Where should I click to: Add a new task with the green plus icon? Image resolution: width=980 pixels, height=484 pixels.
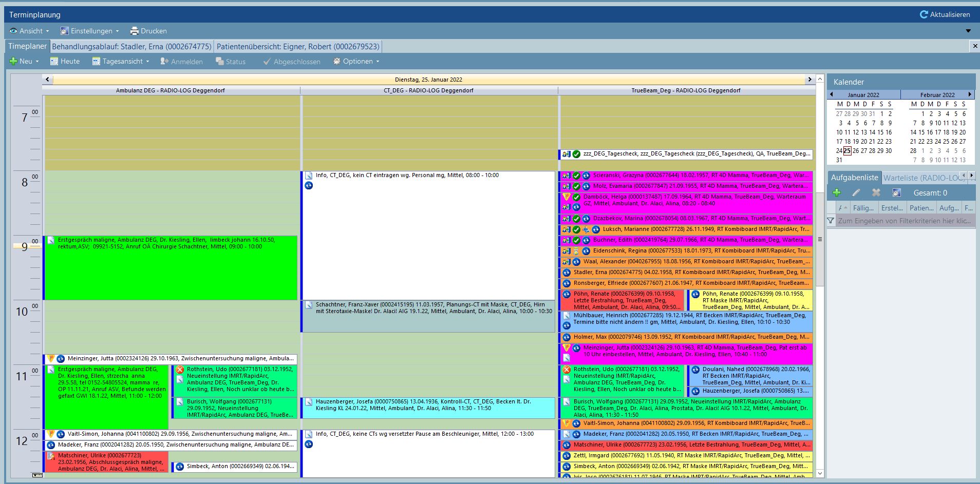coord(837,192)
